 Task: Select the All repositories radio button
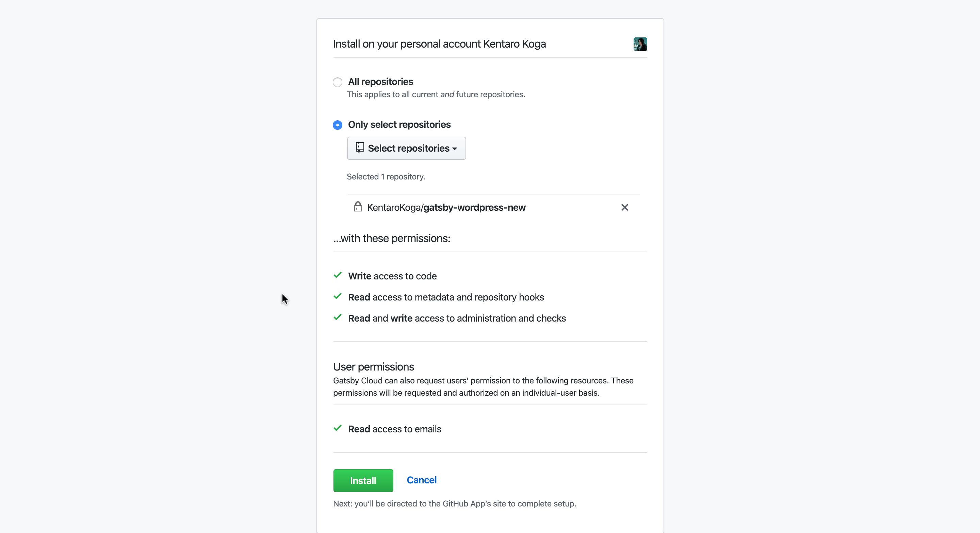point(338,82)
